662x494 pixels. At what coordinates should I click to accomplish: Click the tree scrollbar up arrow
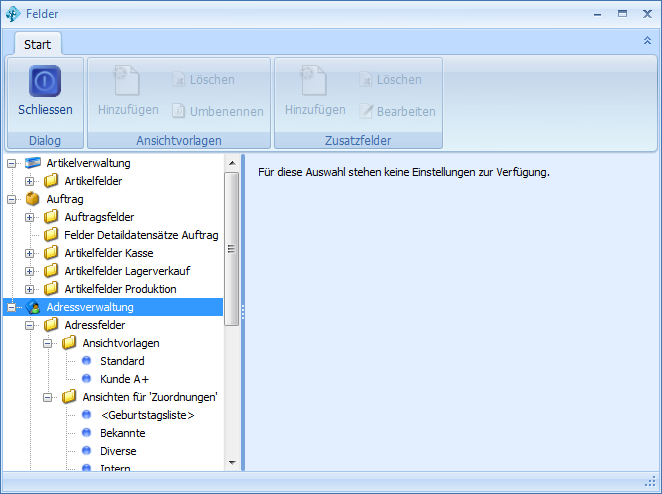232,163
